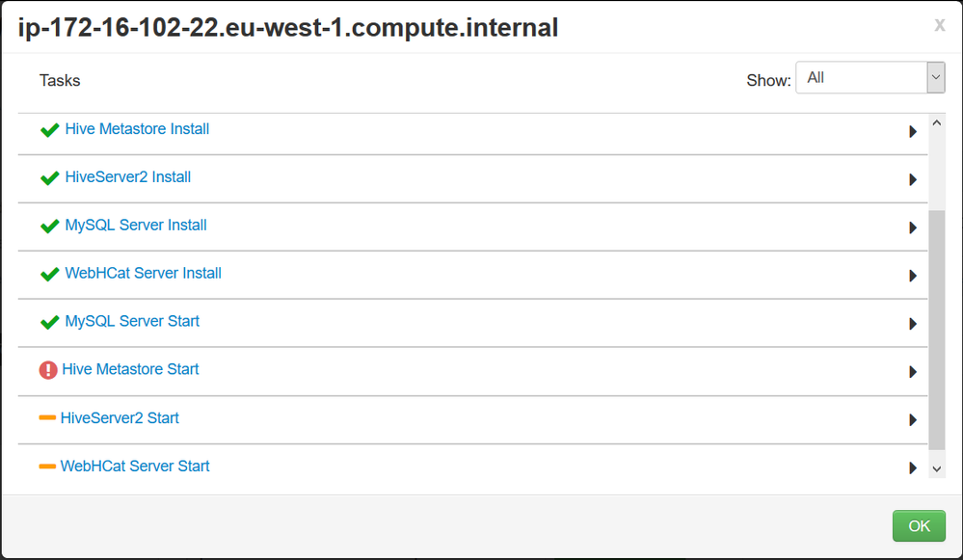Click the task list scrollbar down arrow
This screenshot has width=963, height=560.
pos(937,468)
